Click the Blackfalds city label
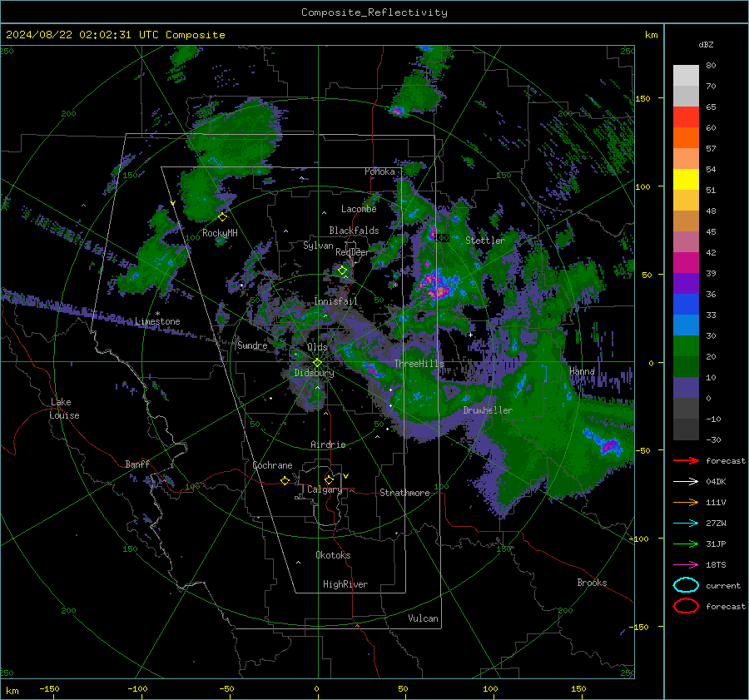The image size is (749, 700). coord(354,231)
